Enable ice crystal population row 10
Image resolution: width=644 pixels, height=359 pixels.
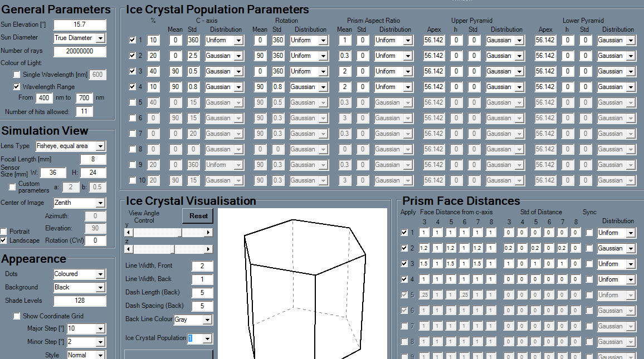[x=132, y=180]
